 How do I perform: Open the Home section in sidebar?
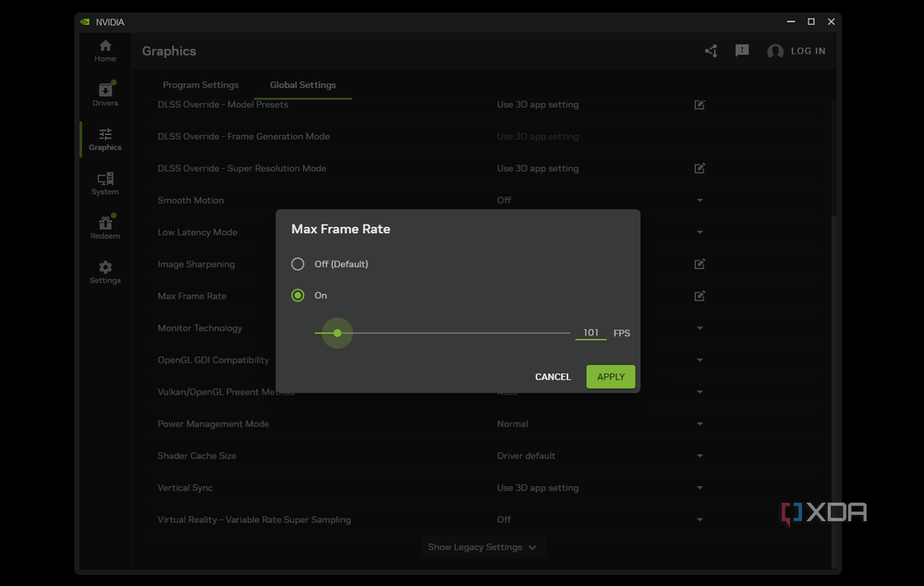coord(105,51)
